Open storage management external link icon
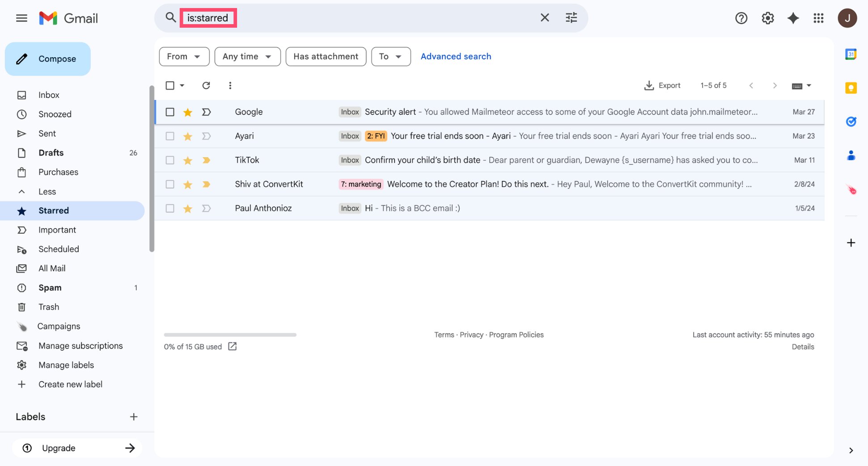Viewport: 868px width, 466px height. click(x=232, y=346)
